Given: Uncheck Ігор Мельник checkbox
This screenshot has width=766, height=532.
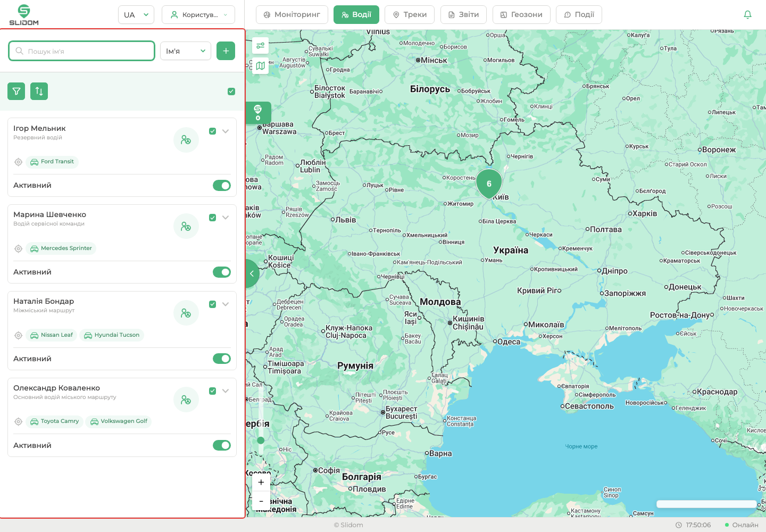Looking at the screenshot, I should (x=212, y=131).
